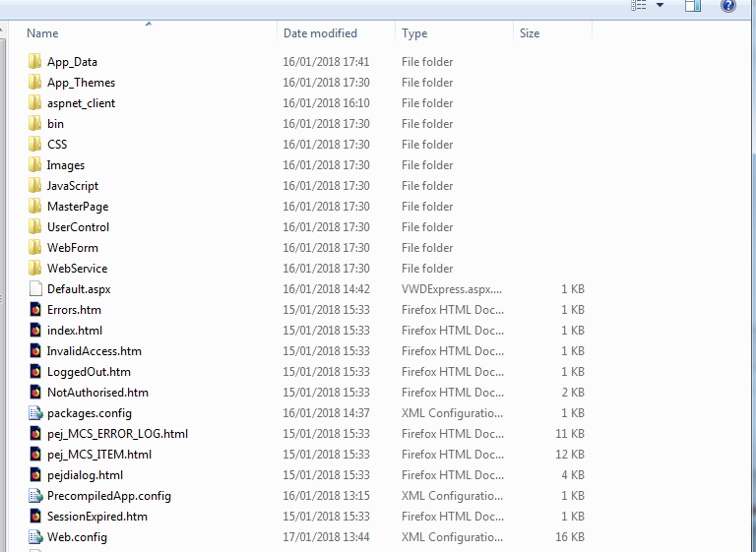
Task: Select the Images folder name
Action: point(66,165)
